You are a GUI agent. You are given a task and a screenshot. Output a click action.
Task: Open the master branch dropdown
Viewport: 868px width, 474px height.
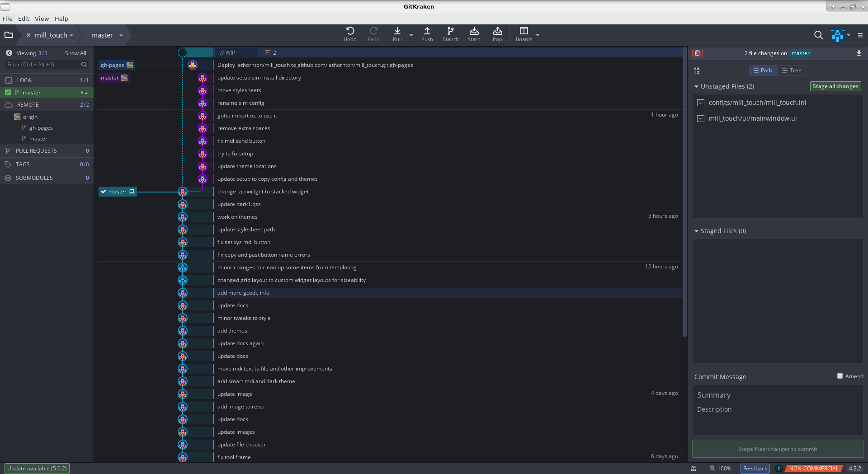click(x=121, y=35)
